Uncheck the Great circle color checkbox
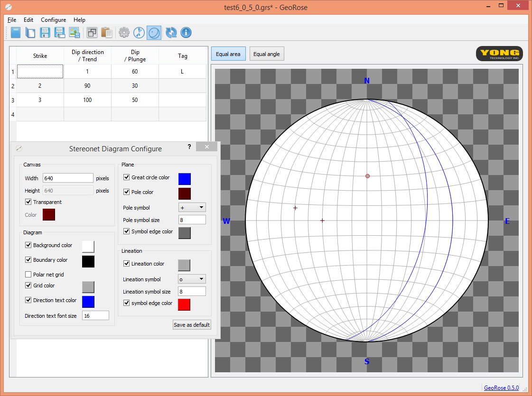This screenshot has height=396, width=532. 127,177
